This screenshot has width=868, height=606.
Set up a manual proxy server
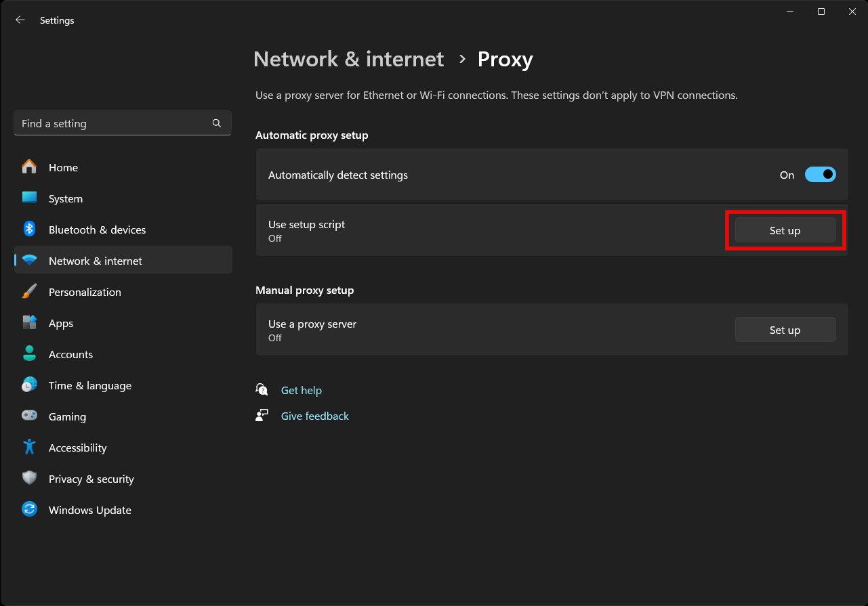click(x=785, y=330)
